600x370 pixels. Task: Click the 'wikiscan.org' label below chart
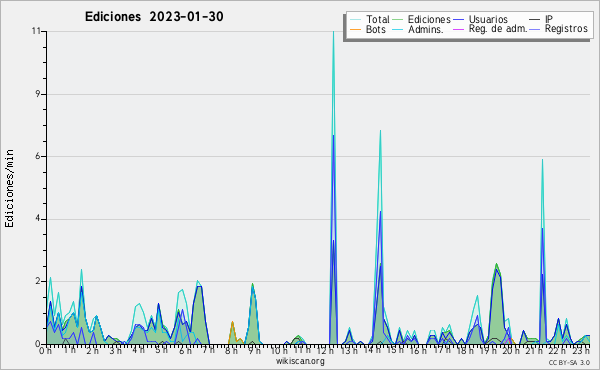[x=300, y=361]
